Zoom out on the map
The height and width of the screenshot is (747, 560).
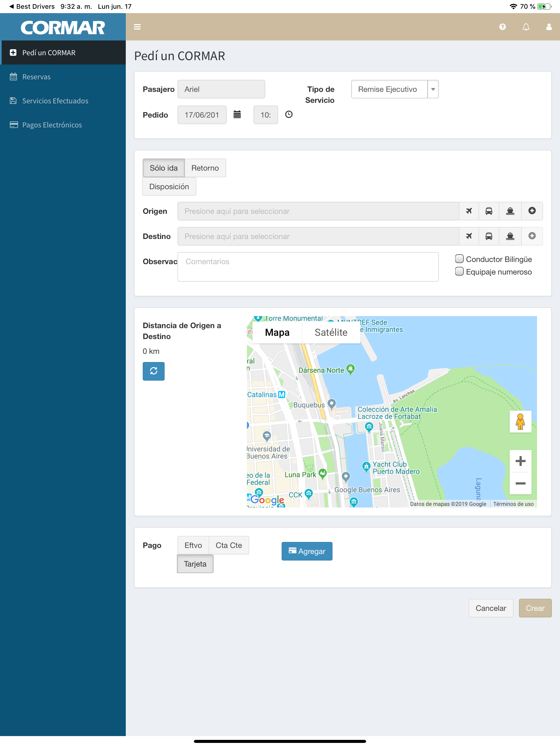(520, 483)
